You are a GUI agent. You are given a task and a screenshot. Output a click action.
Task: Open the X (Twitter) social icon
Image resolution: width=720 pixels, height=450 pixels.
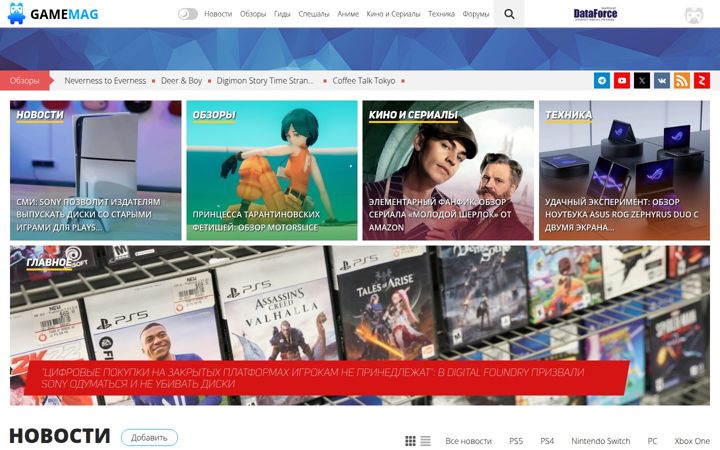click(642, 80)
